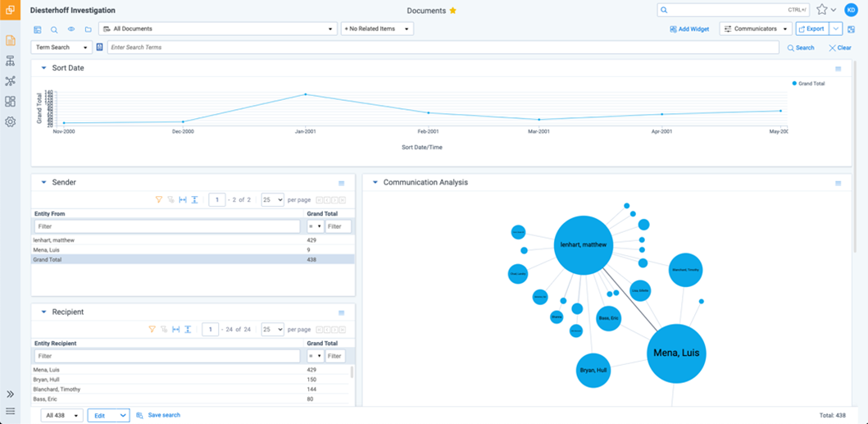The height and width of the screenshot is (424, 868).
Task: Select the lenhart, matthew row in Sender
Action: click(54, 240)
